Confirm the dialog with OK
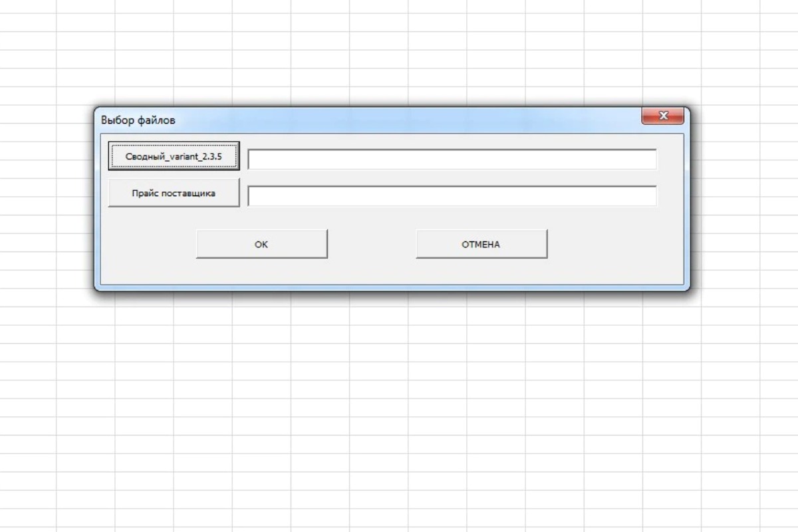The image size is (798, 532). [x=261, y=244]
